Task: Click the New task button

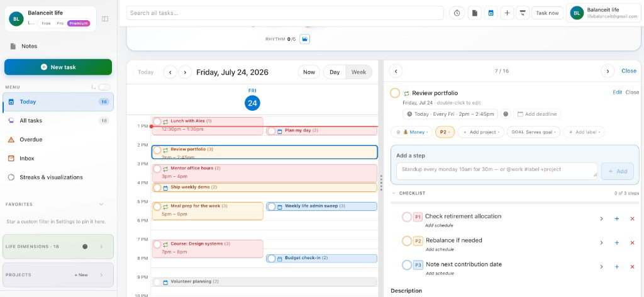Action: (58, 67)
